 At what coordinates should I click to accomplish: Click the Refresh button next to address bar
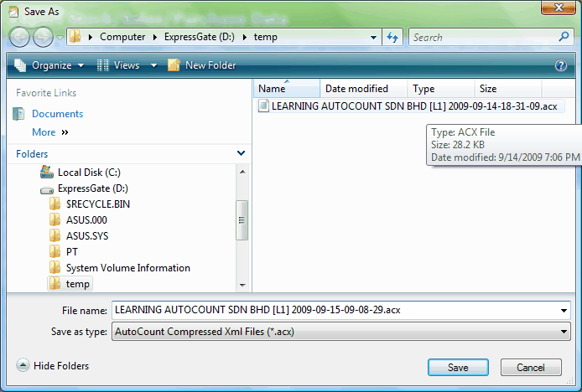[x=392, y=37]
